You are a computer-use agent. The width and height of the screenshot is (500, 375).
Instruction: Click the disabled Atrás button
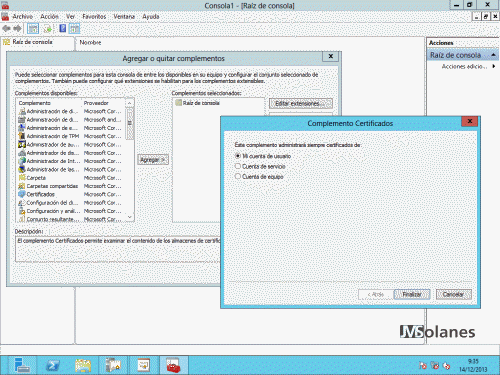375,294
